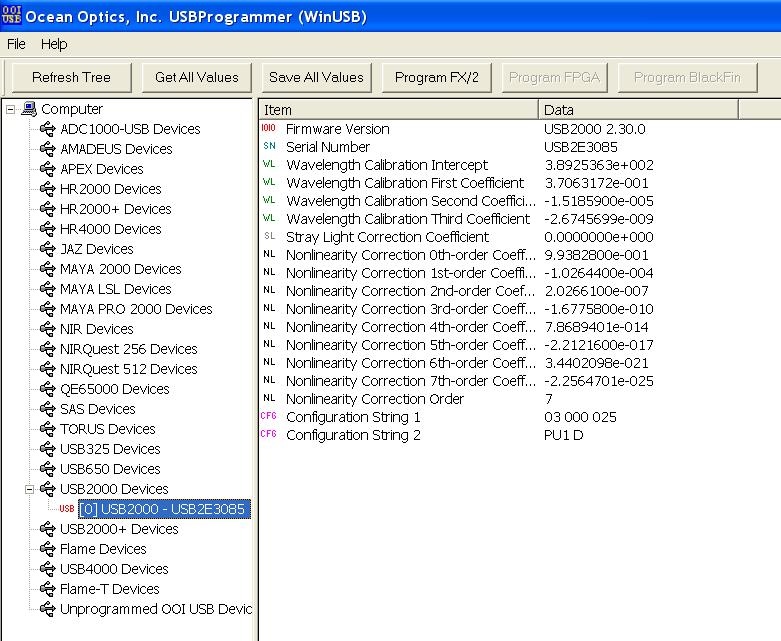781x641 pixels.
Task: Click the Computer icon at tree root
Action: (29, 109)
